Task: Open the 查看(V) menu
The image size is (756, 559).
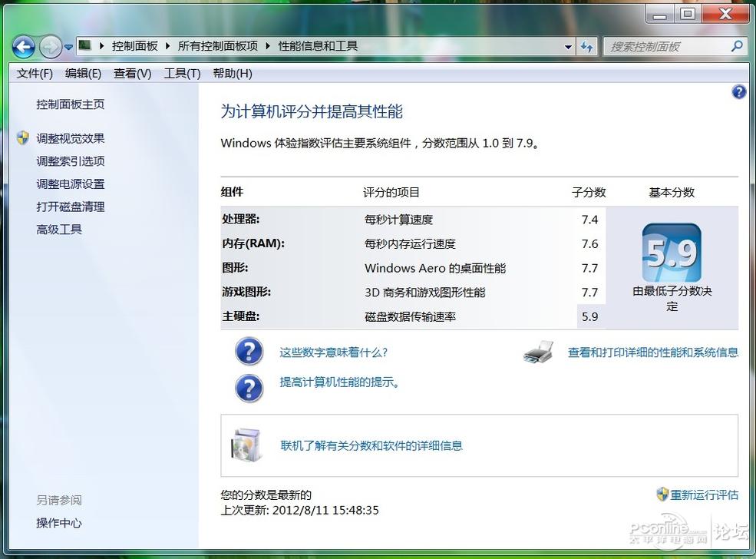Action: click(x=132, y=73)
